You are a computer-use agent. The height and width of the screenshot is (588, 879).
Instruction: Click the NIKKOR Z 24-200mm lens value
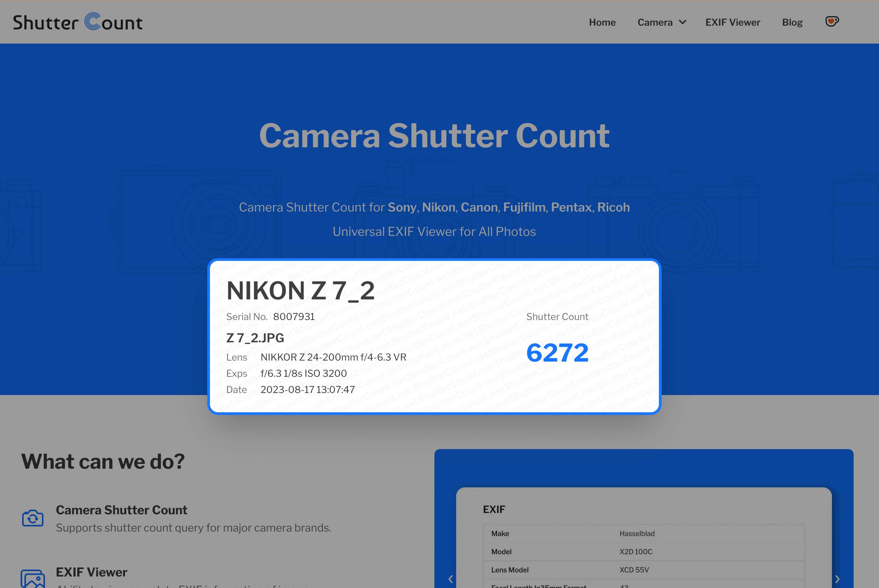(333, 357)
